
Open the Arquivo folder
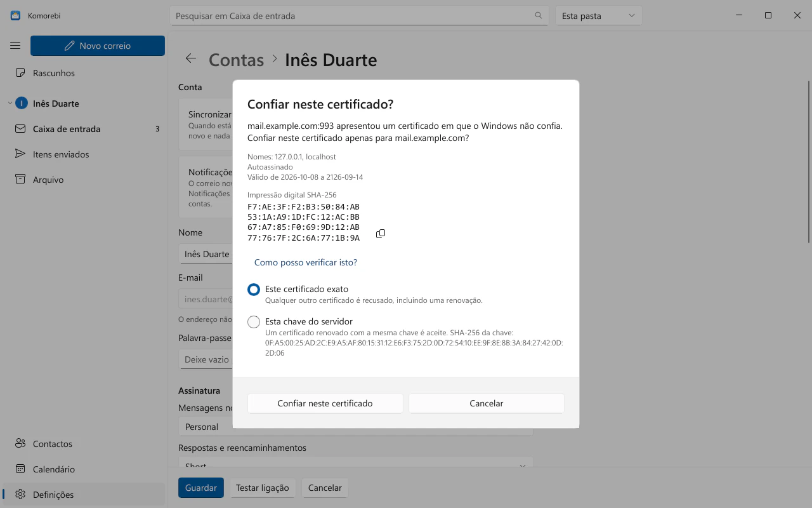point(84,180)
